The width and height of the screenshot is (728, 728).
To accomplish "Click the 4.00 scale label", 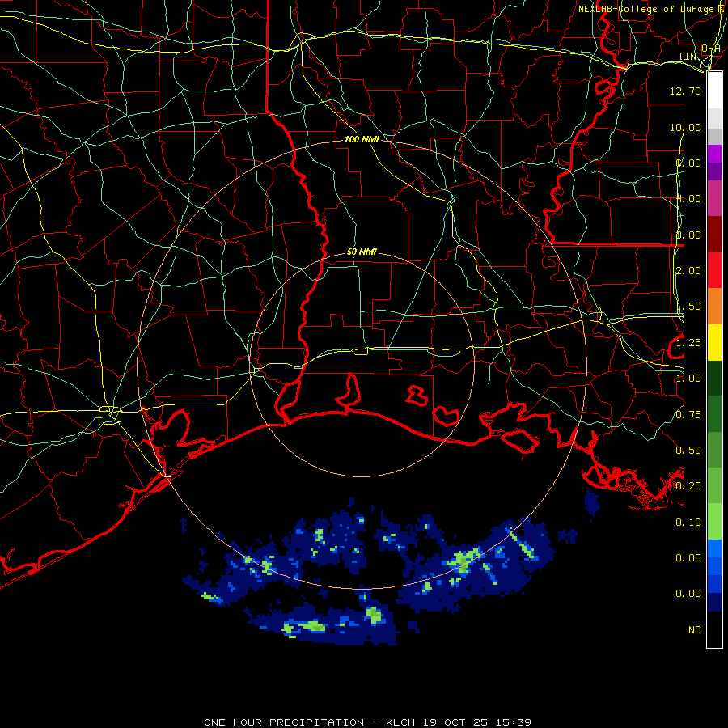I will [688, 199].
